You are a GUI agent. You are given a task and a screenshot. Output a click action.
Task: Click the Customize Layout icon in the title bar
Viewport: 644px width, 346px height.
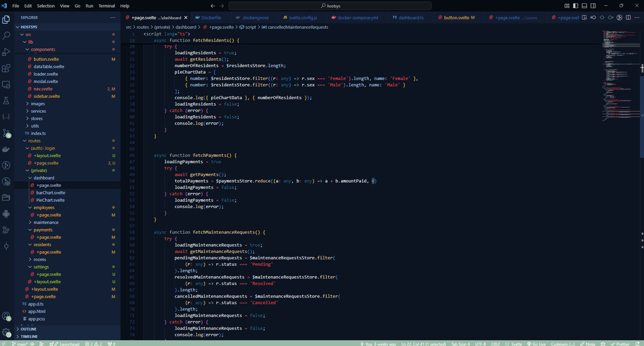click(x=567, y=5)
